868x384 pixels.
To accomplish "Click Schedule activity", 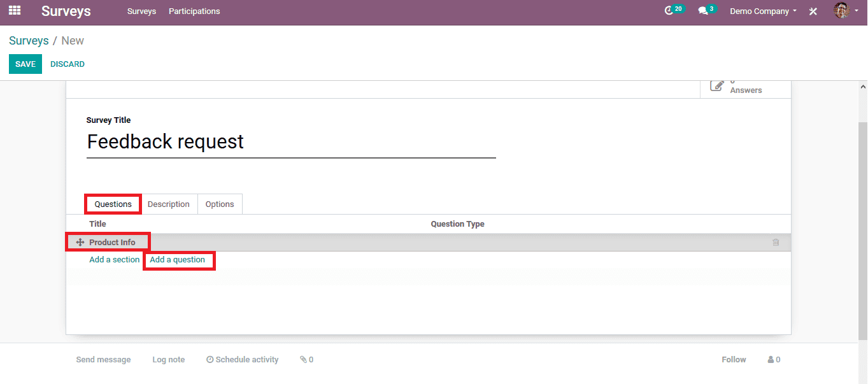I will [x=243, y=360].
